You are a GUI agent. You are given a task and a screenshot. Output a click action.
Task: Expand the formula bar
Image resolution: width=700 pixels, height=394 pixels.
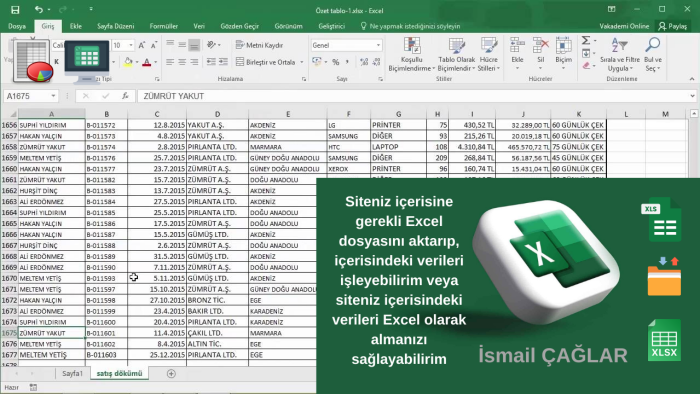[692, 96]
